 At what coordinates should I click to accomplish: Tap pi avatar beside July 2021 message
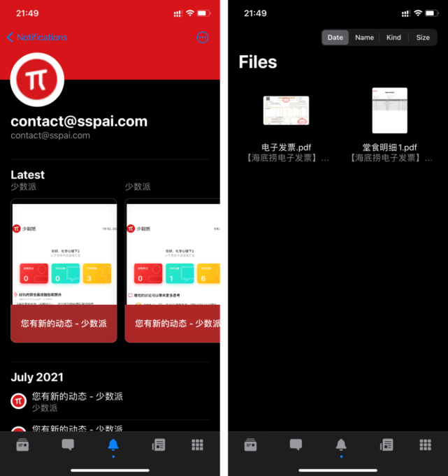18,401
